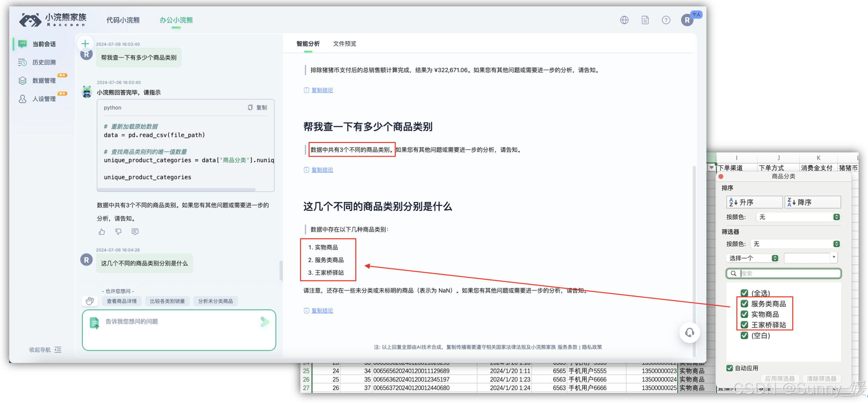868x403 pixels.
Task: Open the 历史回溯 history panel
Action: (x=43, y=62)
